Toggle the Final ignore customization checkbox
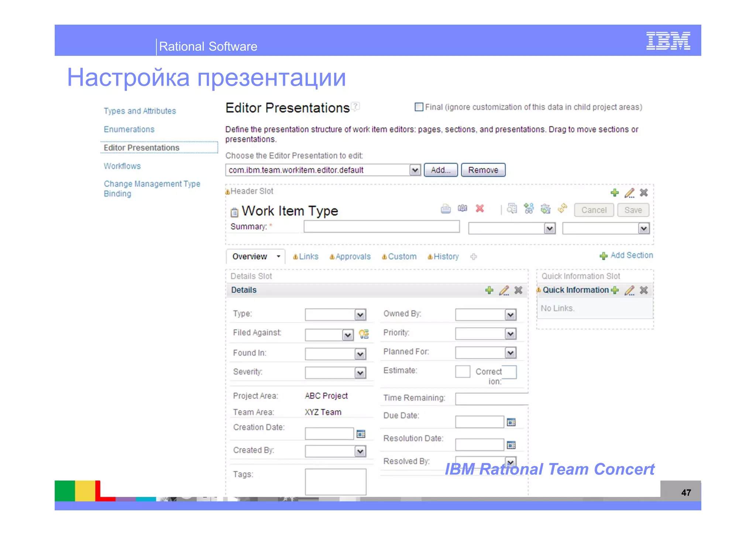Viewport: 756px width, 535px height. (419, 107)
